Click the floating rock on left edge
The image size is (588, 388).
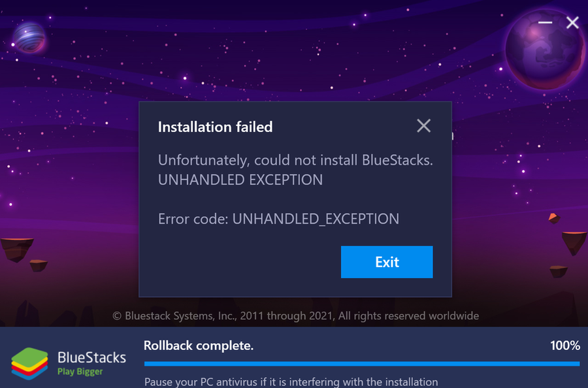click(16, 249)
